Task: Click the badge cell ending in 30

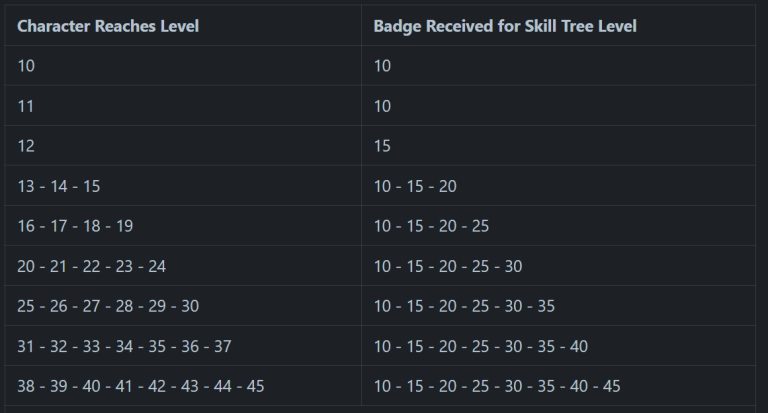Action: [558, 266]
